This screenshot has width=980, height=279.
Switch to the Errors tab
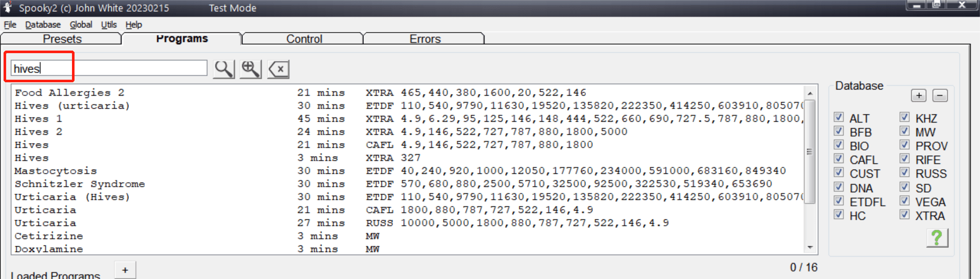425,39
